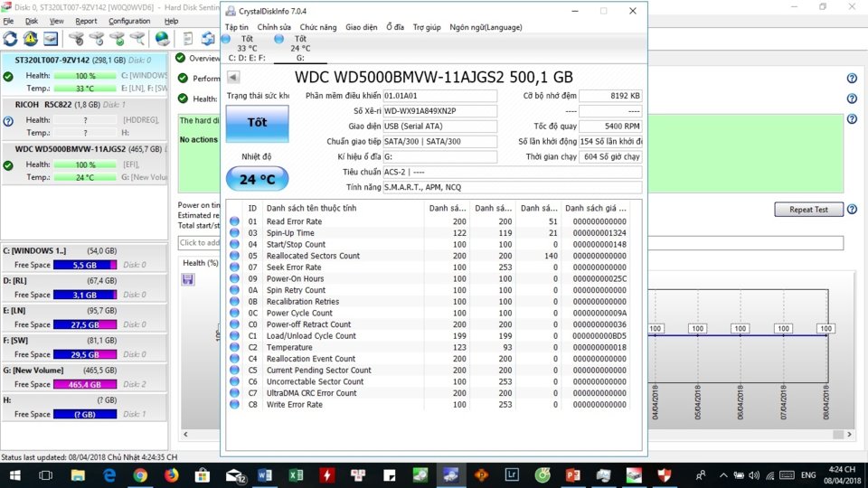The width and height of the screenshot is (868, 488).
Task: Click the firmware field 01.01A01
Action: point(439,96)
